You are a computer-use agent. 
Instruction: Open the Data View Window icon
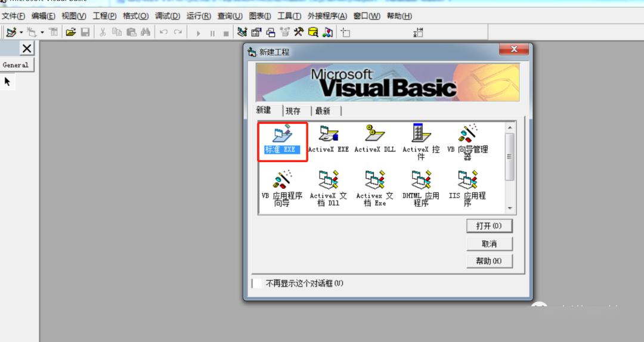point(313,32)
